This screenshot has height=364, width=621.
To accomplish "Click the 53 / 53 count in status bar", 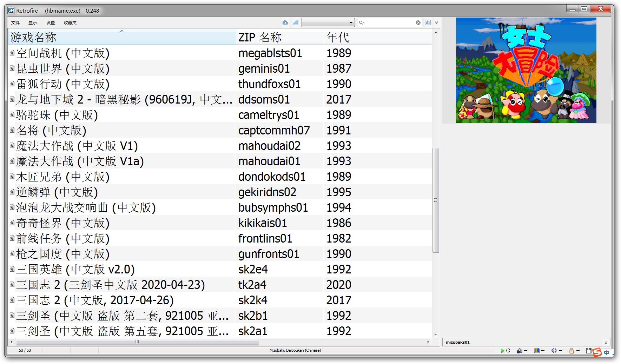I will coord(25,350).
